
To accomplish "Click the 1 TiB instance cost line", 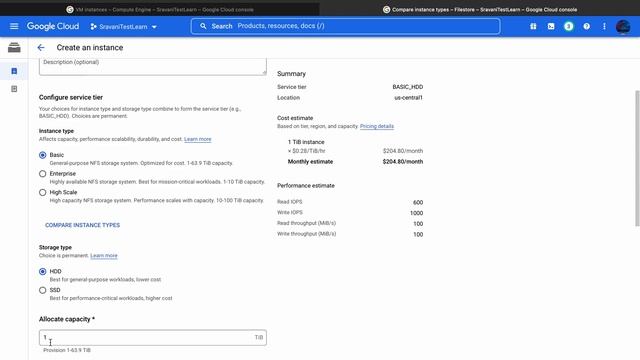I will pos(306,142).
